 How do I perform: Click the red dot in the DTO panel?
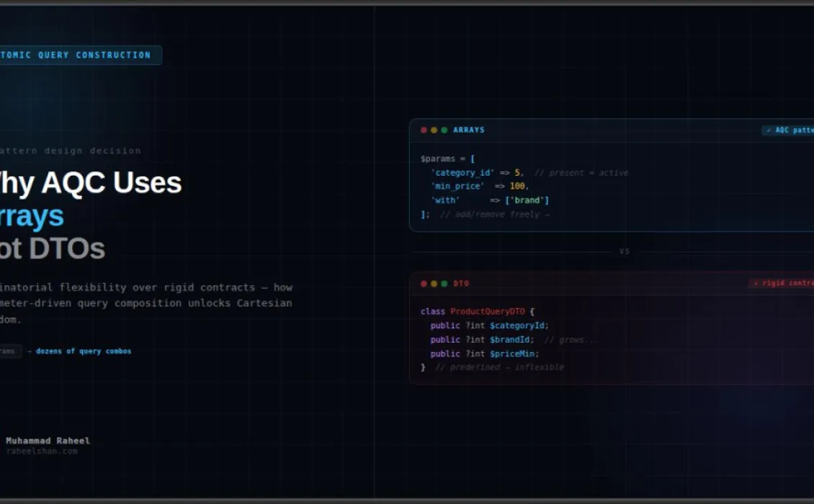tap(424, 284)
